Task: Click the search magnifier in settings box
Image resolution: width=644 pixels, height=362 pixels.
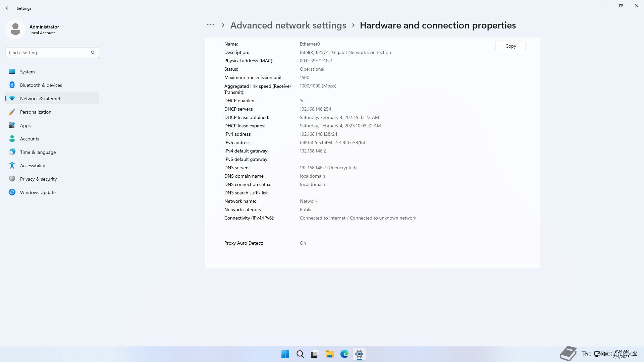Action: [x=93, y=53]
